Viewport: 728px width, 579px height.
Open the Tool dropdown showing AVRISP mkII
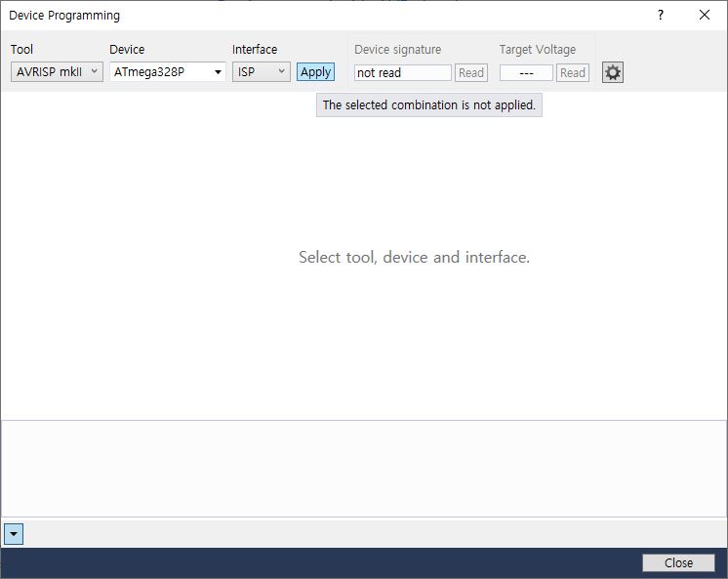57,72
